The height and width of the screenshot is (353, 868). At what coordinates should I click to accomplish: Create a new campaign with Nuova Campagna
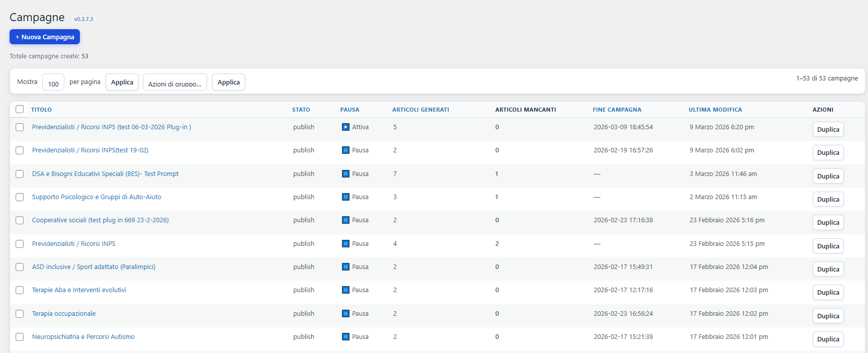pyautogui.click(x=45, y=37)
